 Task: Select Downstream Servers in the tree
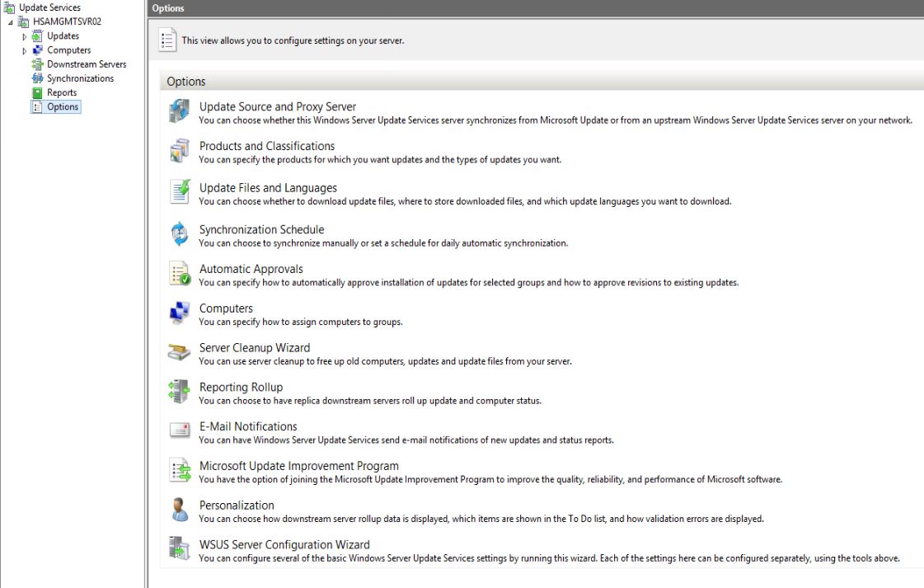(87, 64)
